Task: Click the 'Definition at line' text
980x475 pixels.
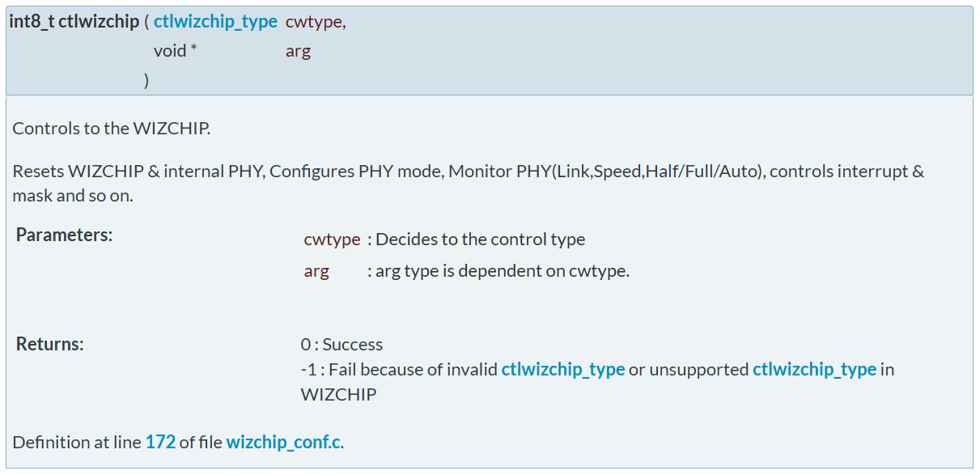Action: click(78, 443)
